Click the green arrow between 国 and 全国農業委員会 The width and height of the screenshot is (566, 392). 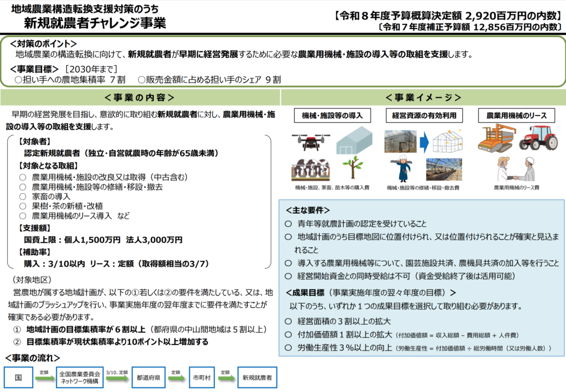point(44,379)
